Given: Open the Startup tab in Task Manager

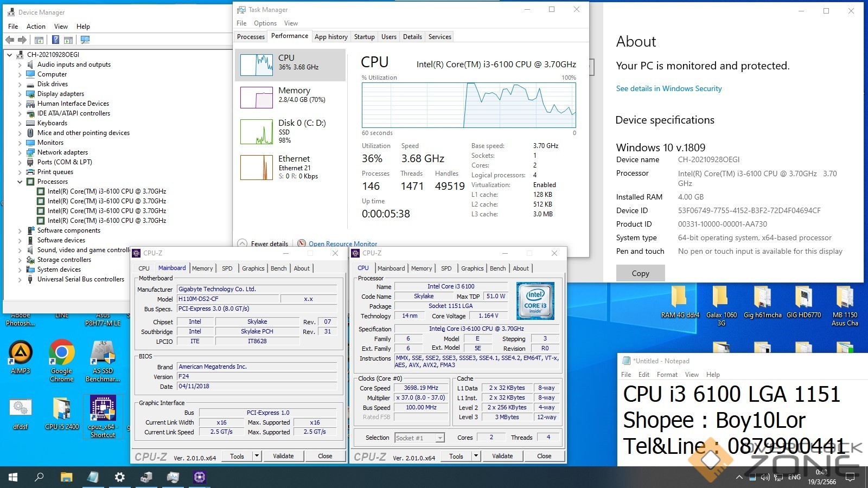Looking at the screenshot, I should 364,37.
